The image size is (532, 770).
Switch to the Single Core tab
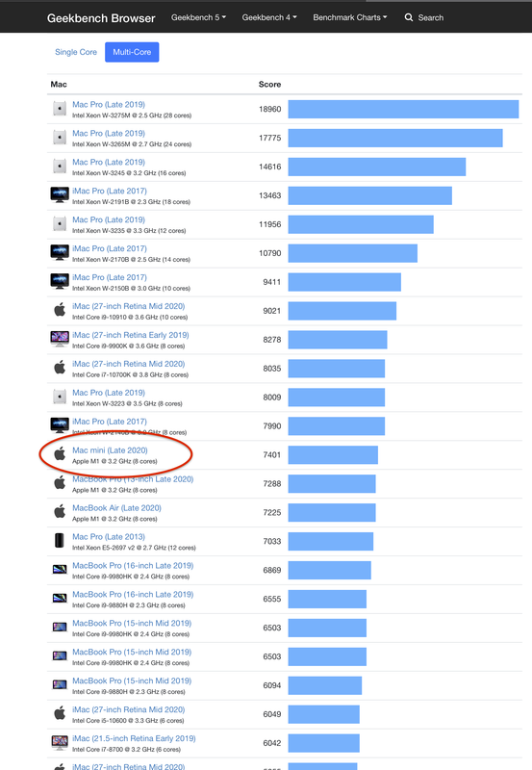[76, 52]
